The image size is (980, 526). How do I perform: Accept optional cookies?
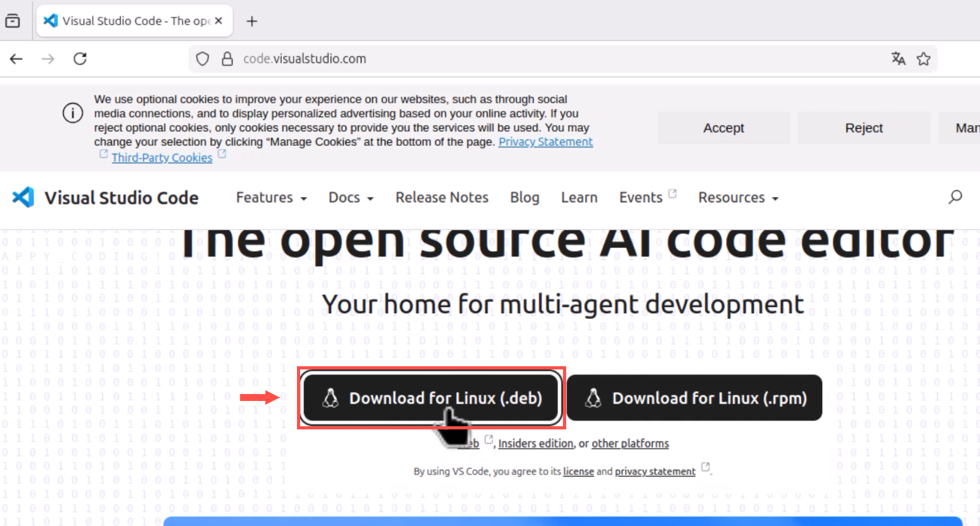[723, 128]
